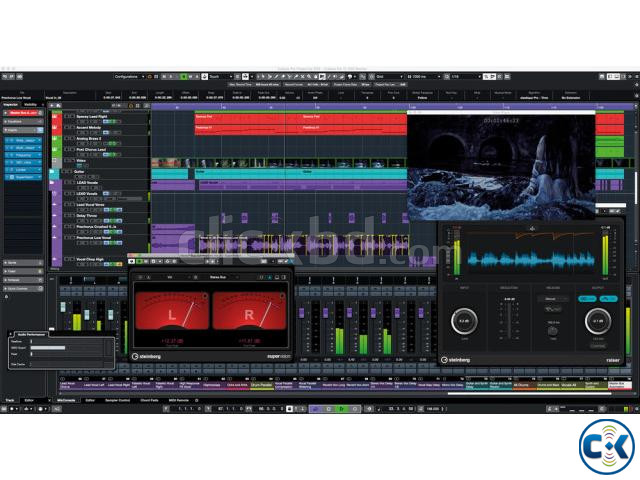Open the Touch automation mode dropdown
Viewport: 640px width, 480px height.
click(221, 76)
